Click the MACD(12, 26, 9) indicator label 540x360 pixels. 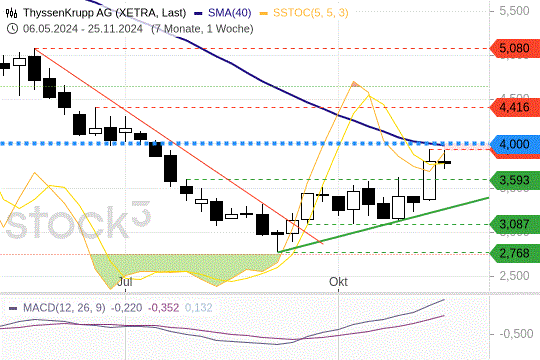point(64,308)
